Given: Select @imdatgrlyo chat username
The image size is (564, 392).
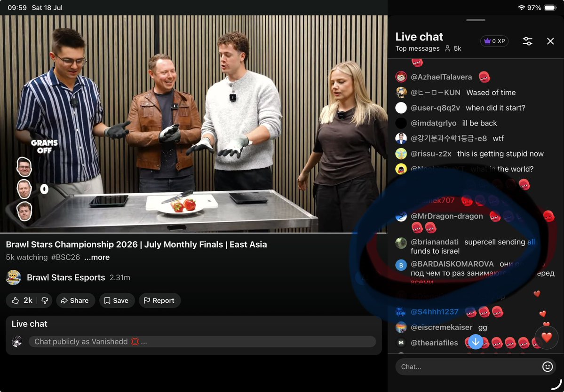Looking at the screenshot, I should (433, 123).
